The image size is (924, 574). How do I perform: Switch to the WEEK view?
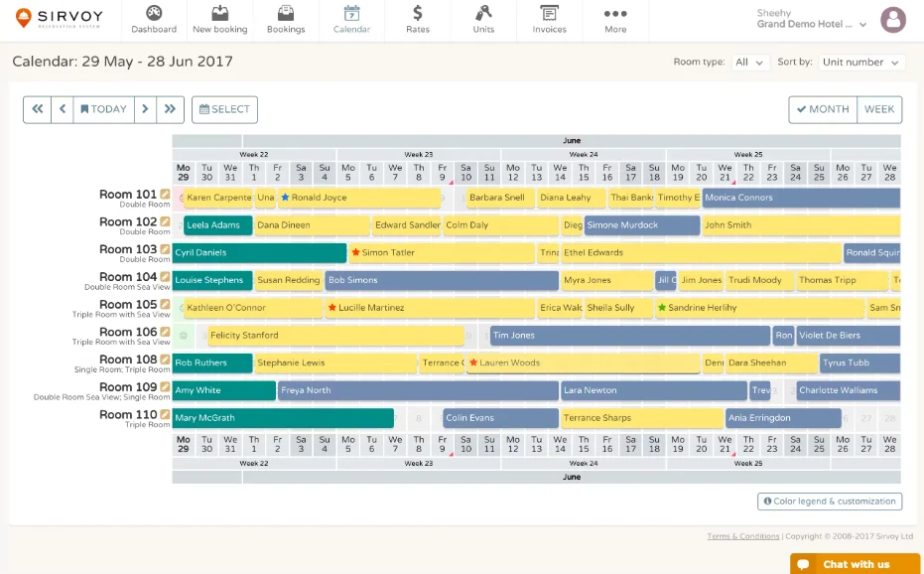(x=879, y=109)
